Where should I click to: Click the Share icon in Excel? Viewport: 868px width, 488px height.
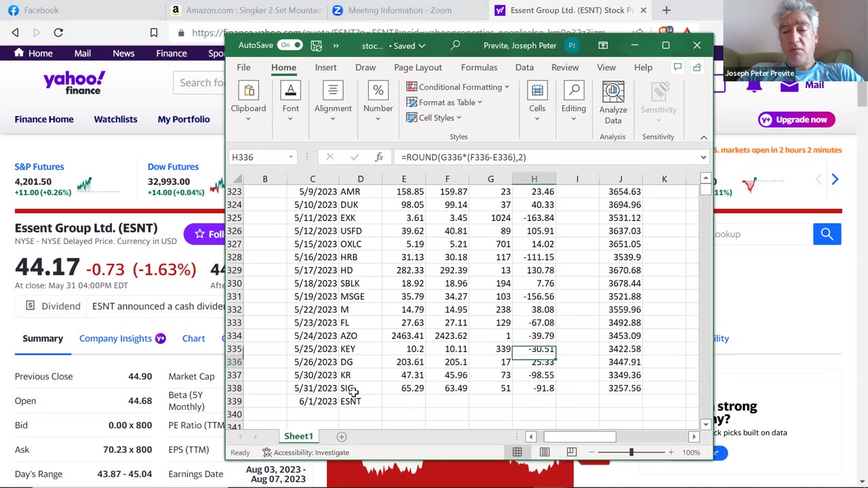[697, 67]
